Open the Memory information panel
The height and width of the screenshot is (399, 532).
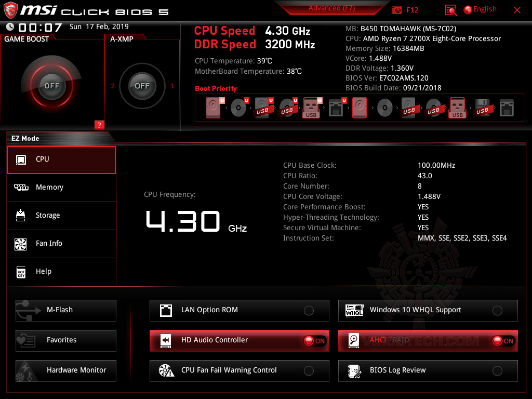[x=61, y=187]
